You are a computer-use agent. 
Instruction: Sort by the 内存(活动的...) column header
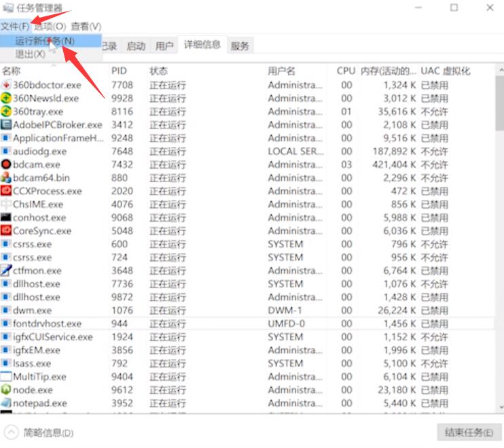388,71
